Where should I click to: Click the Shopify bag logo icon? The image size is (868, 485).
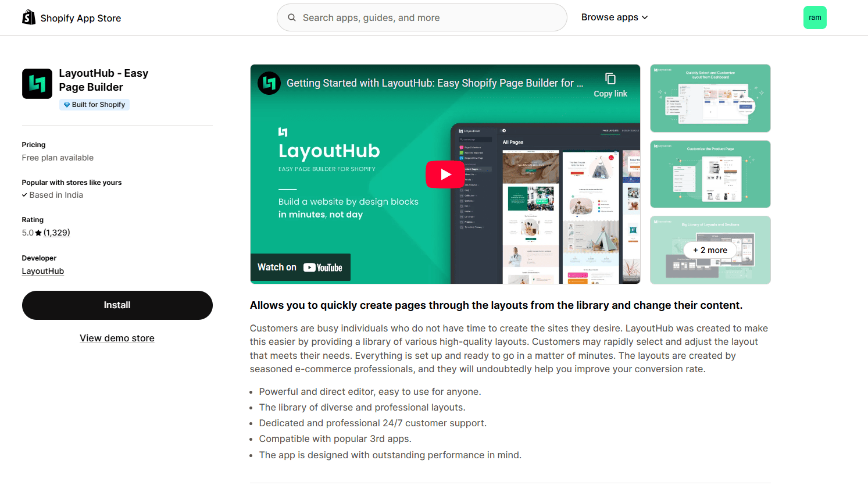(x=28, y=17)
